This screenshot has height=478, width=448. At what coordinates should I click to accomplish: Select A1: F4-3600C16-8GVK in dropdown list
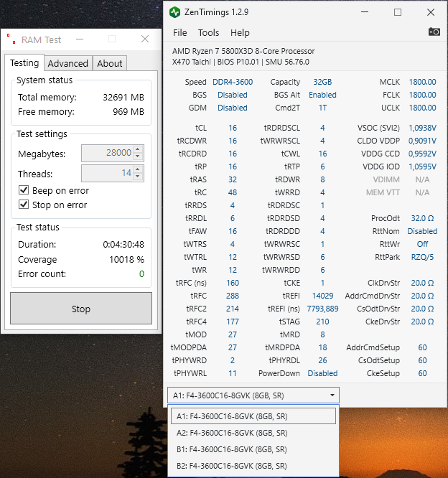(x=253, y=416)
